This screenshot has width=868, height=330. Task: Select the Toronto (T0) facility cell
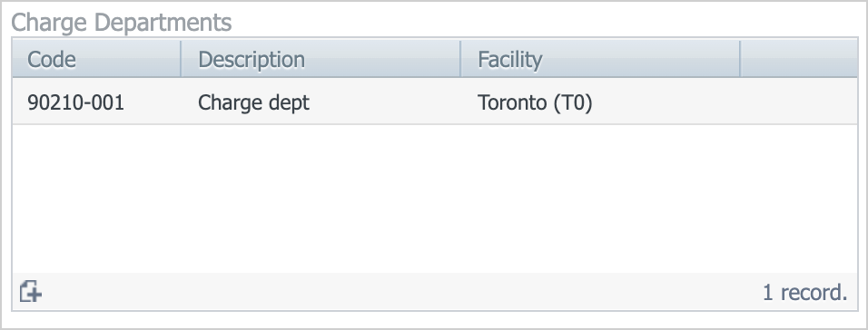coord(600,102)
